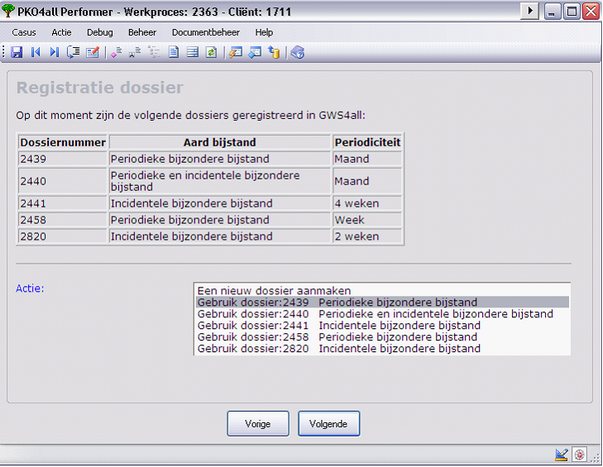Open the Casus menu
This screenshot has width=603, height=467.
pos(24,33)
